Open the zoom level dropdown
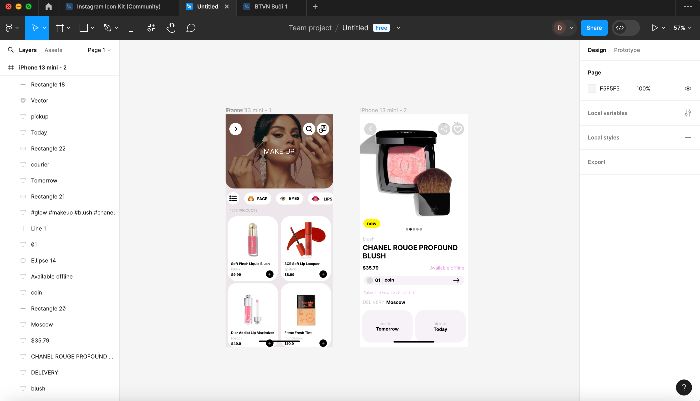The image size is (700, 401). [682, 28]
